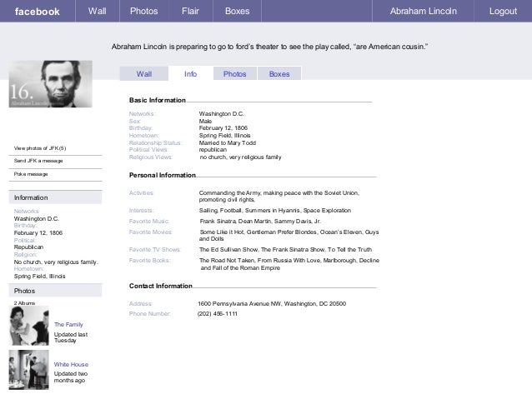Click sidebar religion text 'No church, very religious family.'
Screen dimensions: 532x399
56,262
